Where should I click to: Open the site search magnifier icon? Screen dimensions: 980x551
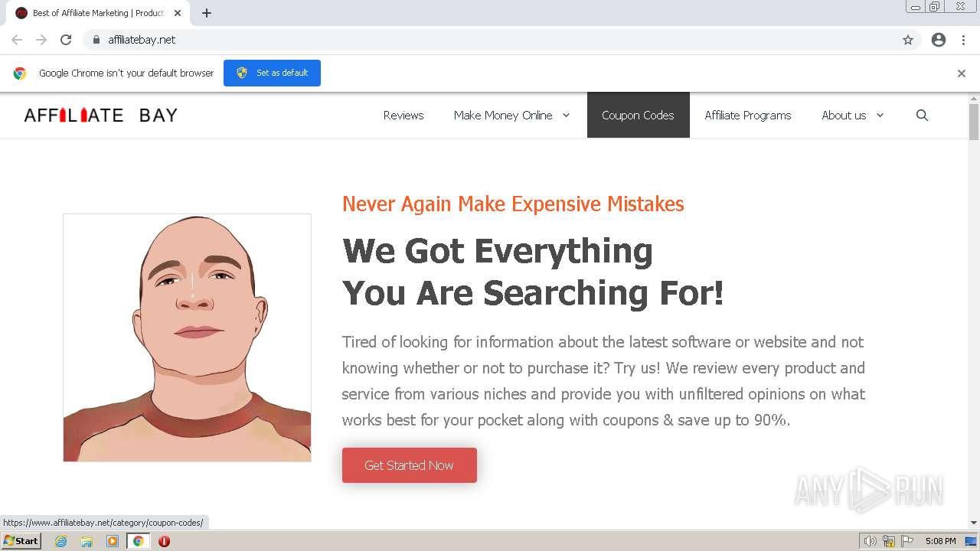[x=922, y=115]
